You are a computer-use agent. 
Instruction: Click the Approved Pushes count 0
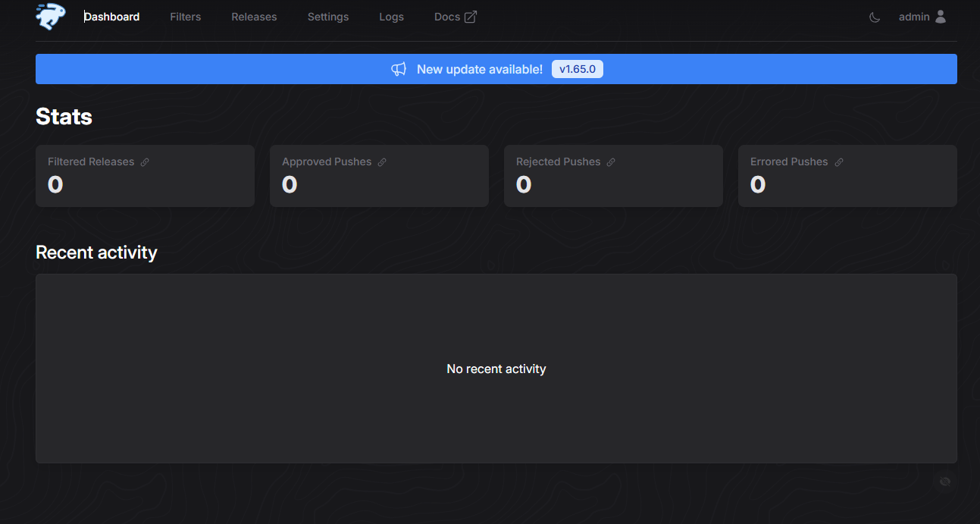[x=290, y=184]
